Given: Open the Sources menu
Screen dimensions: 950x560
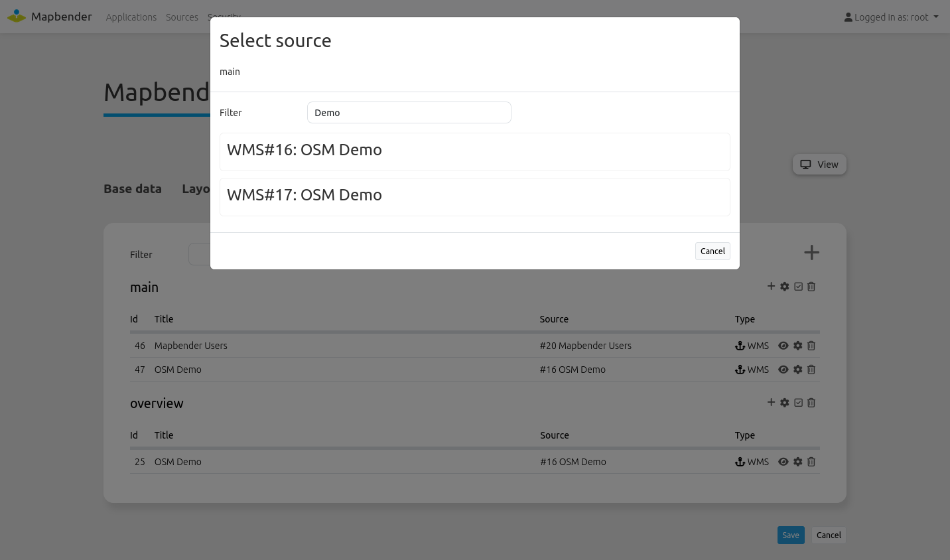Looking at the screenshot, I should coord(182,17).
